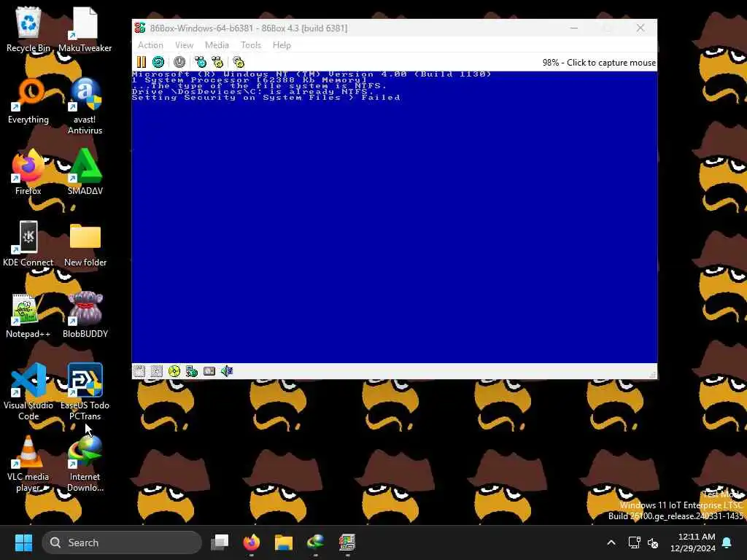Select the Internet Download Manager shortcut
This screenshot has height=560, width=747.
[x=85, y=464]
